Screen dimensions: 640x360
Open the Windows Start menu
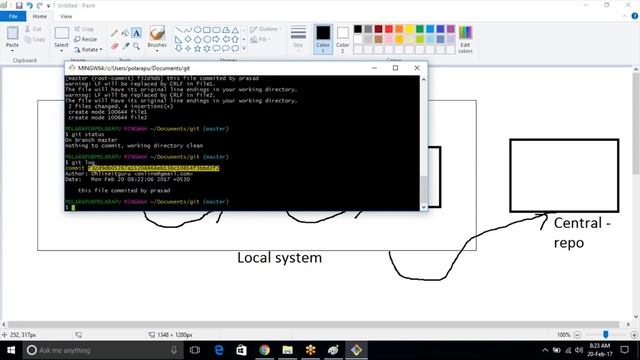(x=11, y=350)
